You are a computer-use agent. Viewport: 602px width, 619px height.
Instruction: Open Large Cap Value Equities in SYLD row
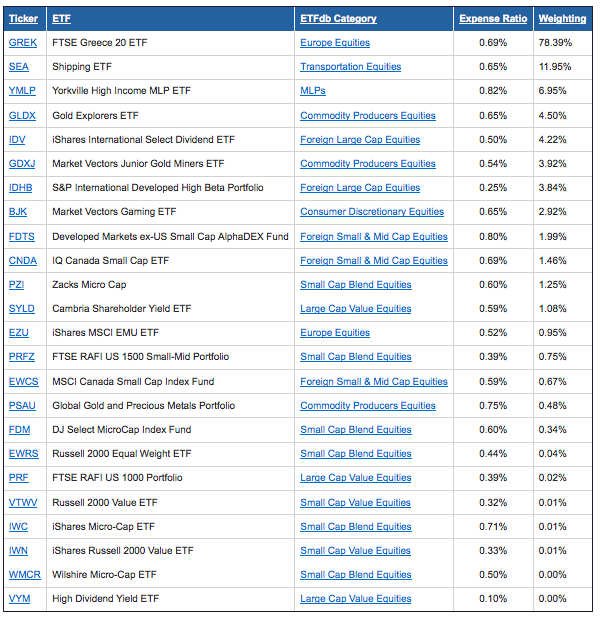click(356, 309)
